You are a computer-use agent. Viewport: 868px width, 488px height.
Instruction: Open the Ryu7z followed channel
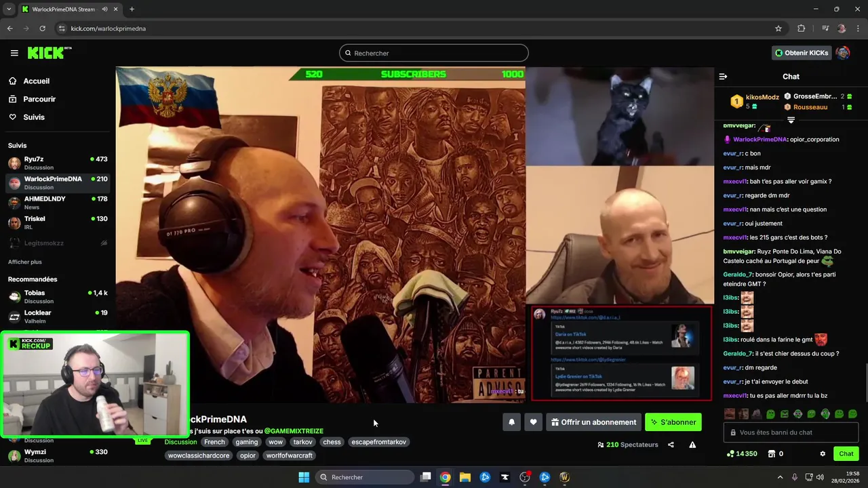pos(58,163)
